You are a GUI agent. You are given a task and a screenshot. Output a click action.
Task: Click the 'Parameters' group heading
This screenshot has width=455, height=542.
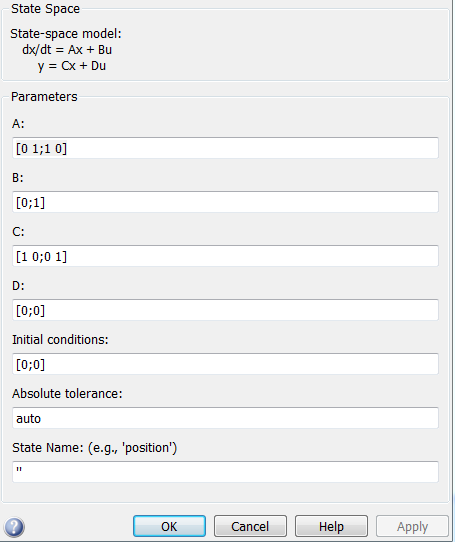[x=44, y=97]
